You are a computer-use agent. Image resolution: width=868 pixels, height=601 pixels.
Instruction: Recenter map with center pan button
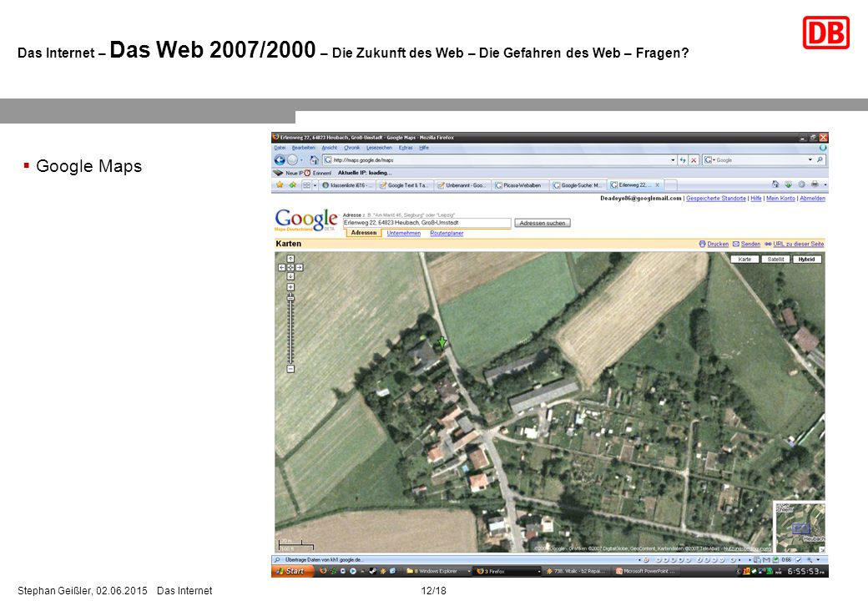tap(290, 267)
